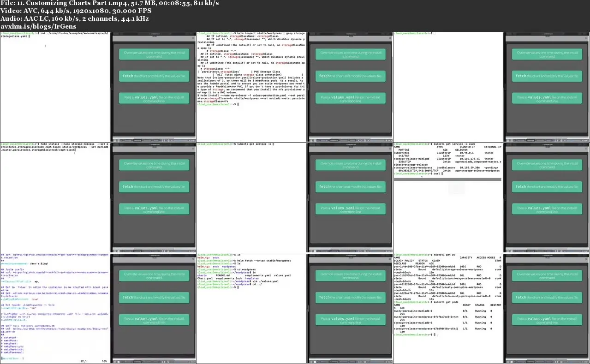Image resolution: width=590 pixels, height=364 pixels.
Task: Click 'Pass a values.yaml' card in kubectl get pv thumbnail
Action: coord(547,319)
